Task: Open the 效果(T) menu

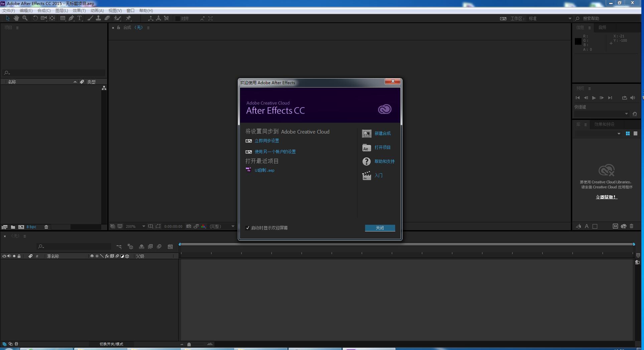Action: [x=79, y=11]
